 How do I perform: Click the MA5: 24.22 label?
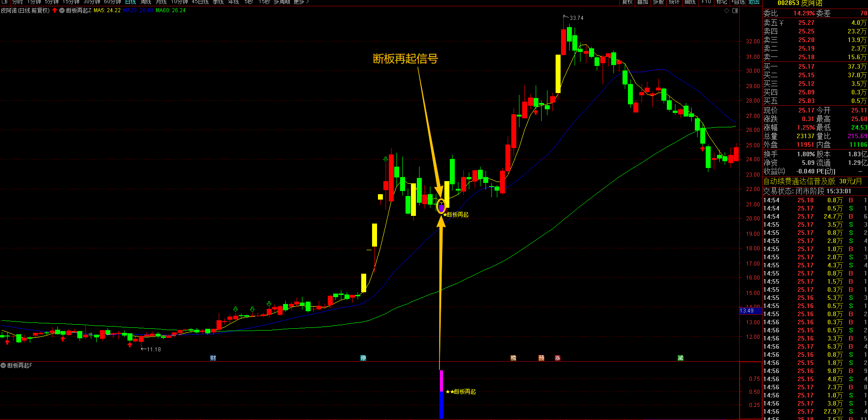coord(107,10)
